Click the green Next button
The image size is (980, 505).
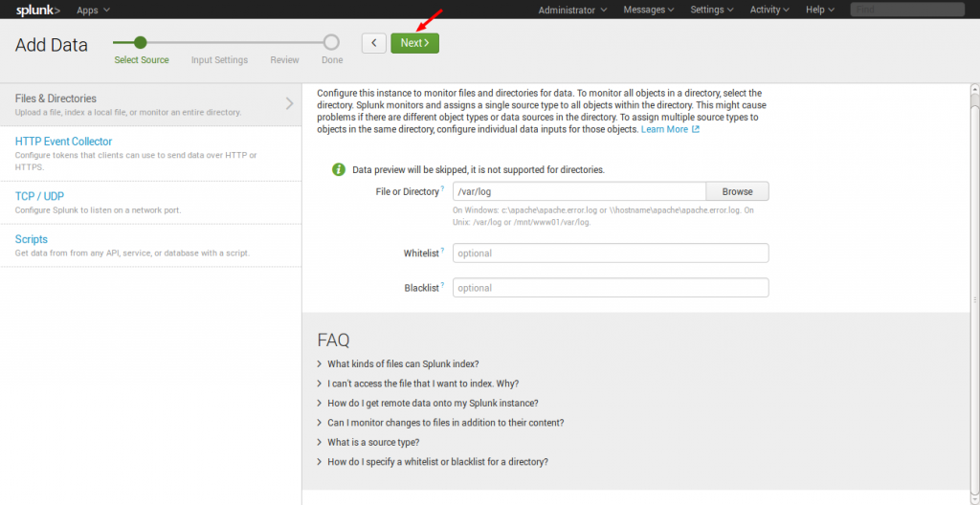(x=414, y=43)
